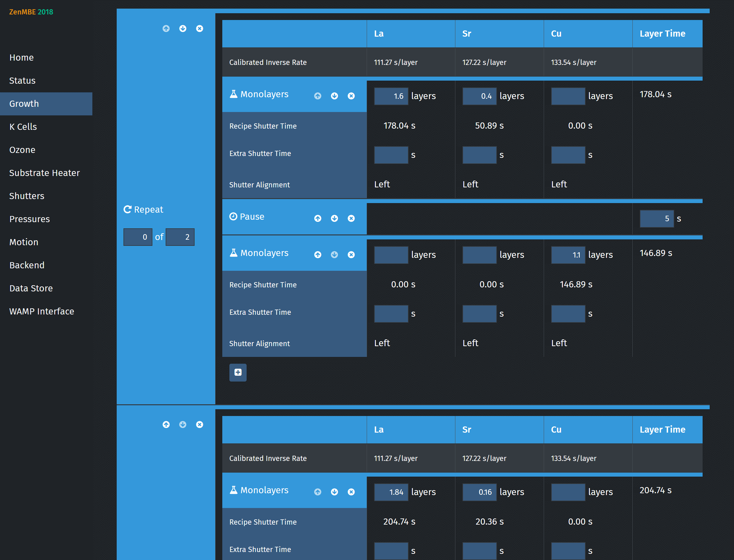The width and height of the screenshot is (734, 560).
Task: Move Pause step up
Action: (318, 218)
